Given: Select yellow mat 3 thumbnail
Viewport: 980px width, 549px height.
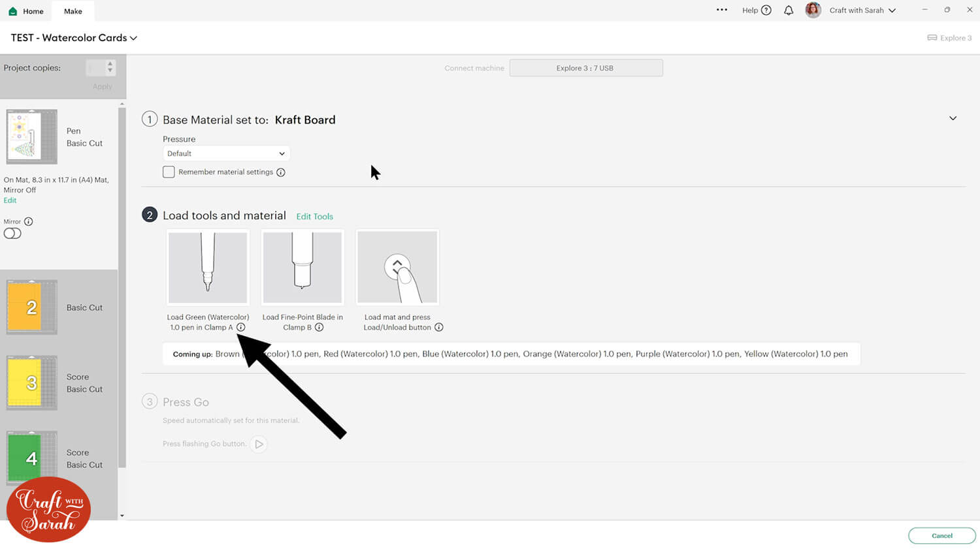Looking at the screenshot, I should click(x=31, y=383).
